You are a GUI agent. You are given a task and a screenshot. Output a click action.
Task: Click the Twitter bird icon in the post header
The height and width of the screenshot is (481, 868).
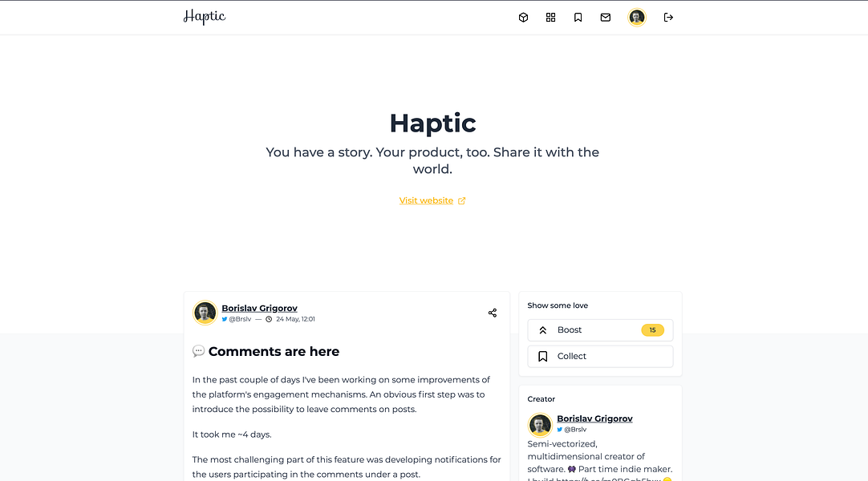coord(224,319)
